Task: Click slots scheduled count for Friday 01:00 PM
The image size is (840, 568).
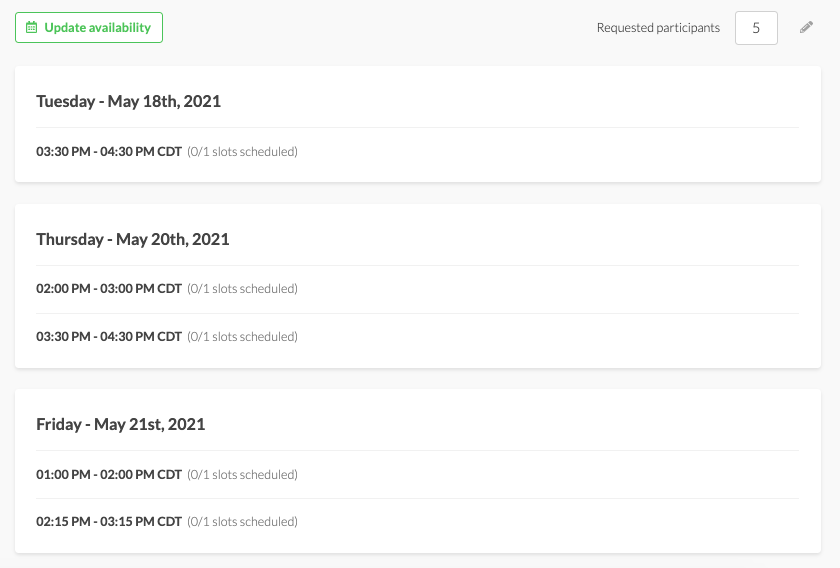Action: tap(243, 475)
